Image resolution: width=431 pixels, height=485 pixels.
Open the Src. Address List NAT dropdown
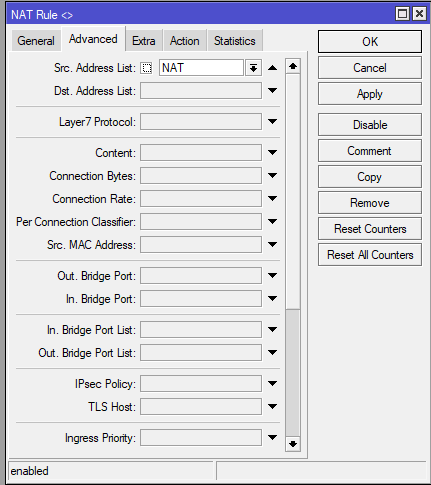coord(253,68)
